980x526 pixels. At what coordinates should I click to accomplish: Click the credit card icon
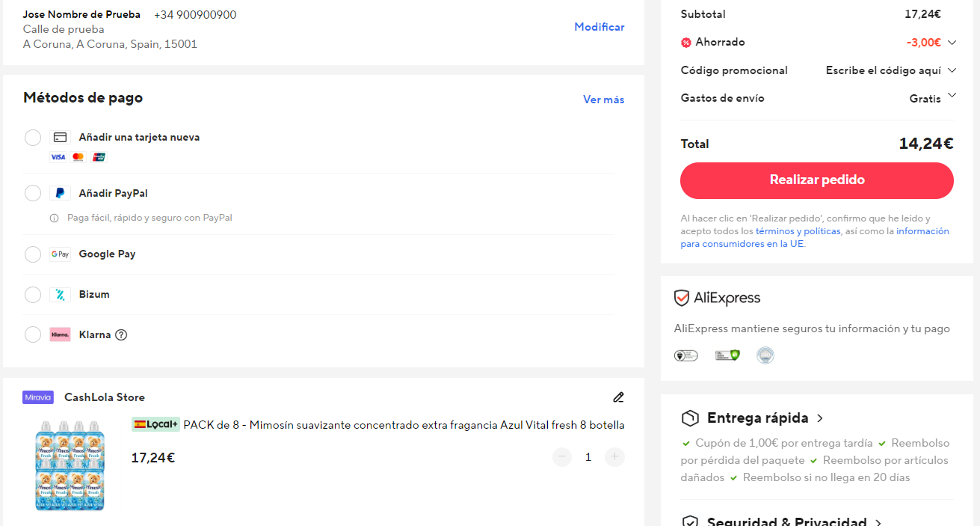(61, 138)
